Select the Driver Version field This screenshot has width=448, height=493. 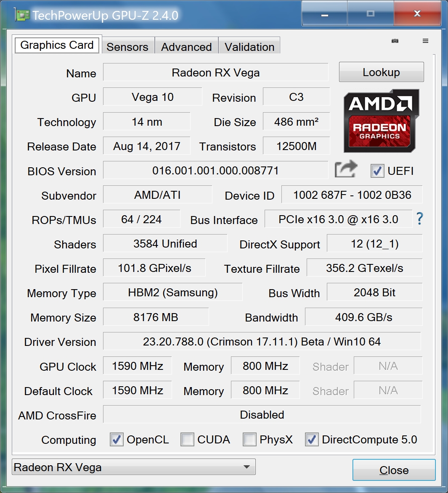(x=262, y=341)
